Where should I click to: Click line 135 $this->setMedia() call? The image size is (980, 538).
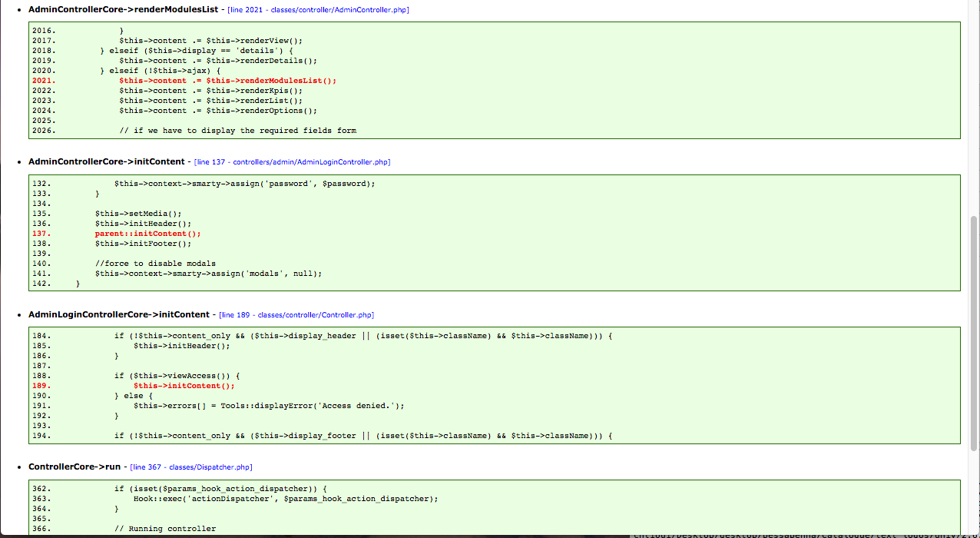[138, 214]
